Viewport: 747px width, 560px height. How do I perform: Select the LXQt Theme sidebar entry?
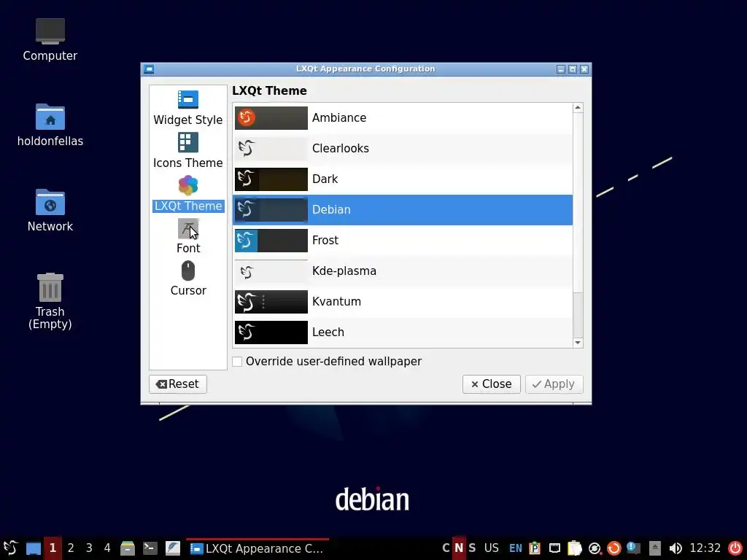point(187,193)
